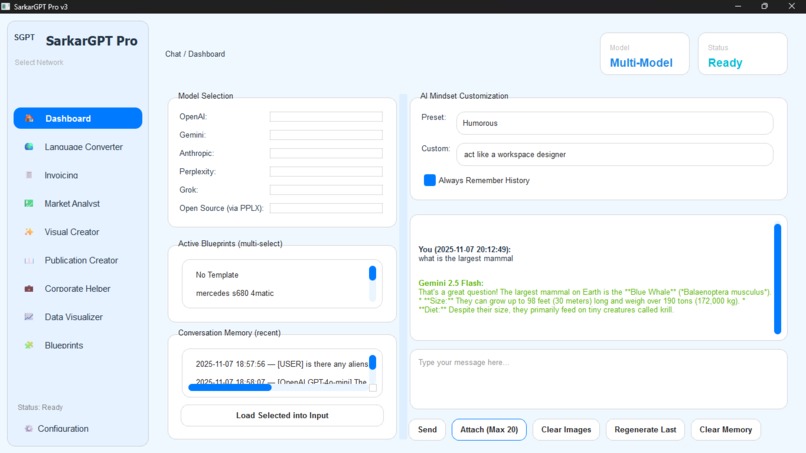Open Corporate Helper section
This screenshot has width=806, height=453.
click(x=78, y=288)
